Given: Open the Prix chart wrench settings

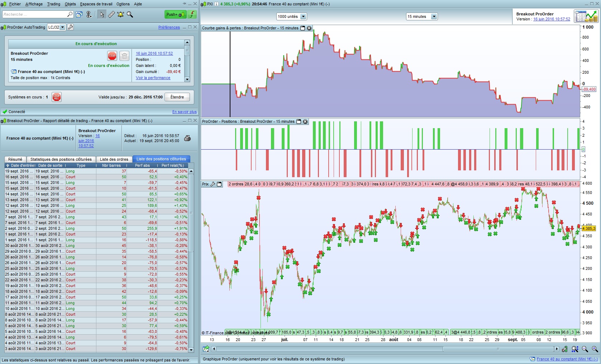Looking at the screenshot, I should pyautogui.click(x=213, y=184).
